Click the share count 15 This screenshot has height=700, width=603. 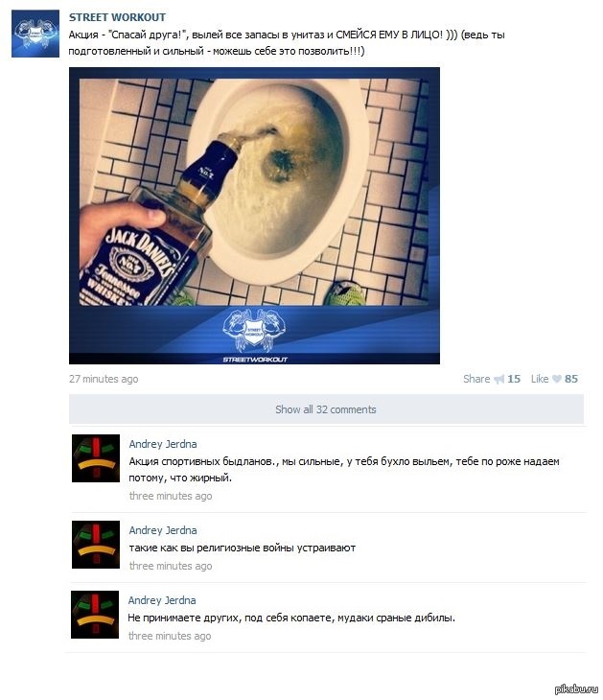pos(514,379)
